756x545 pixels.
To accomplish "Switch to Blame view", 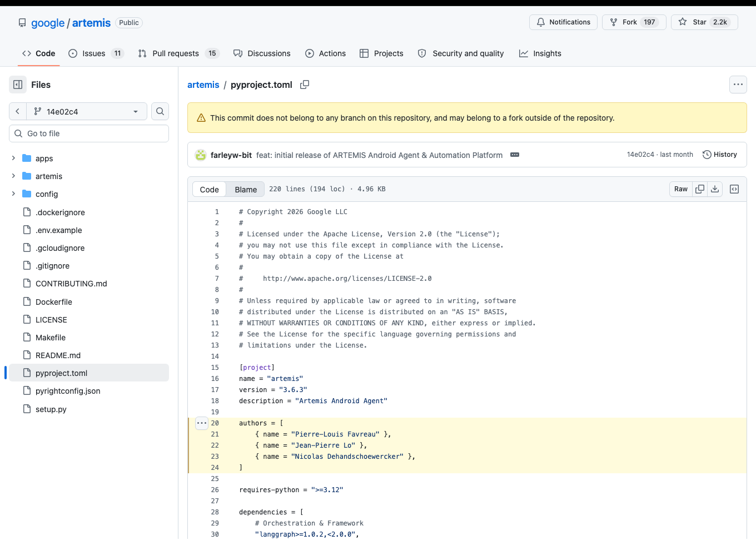I will coord(246,190).
